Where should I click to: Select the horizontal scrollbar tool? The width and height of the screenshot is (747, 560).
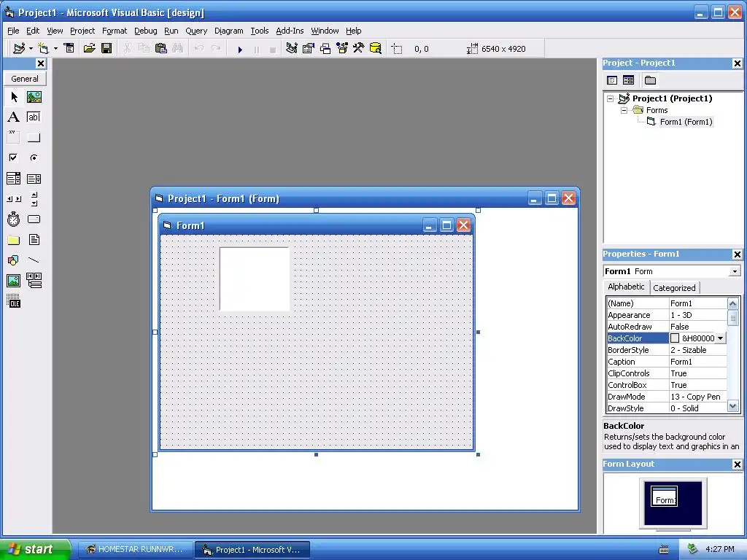point(14,199)
